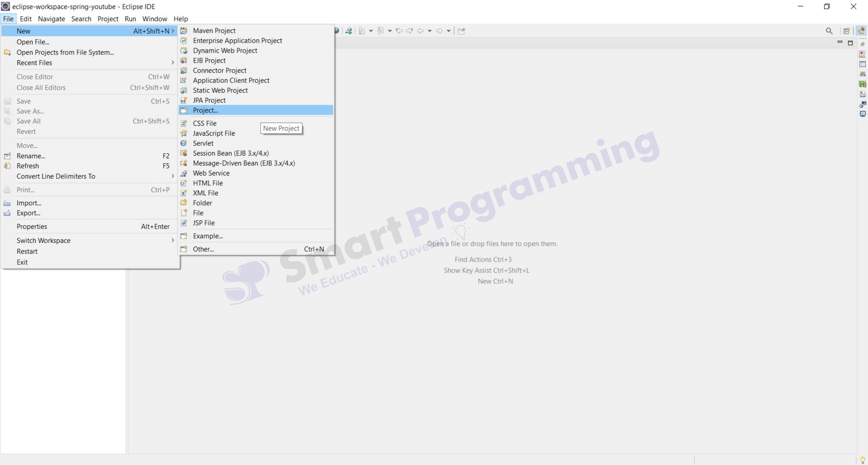Open the Console monitor icon in right trim
This screenshot has height=465, width=868.
[862, 114]
